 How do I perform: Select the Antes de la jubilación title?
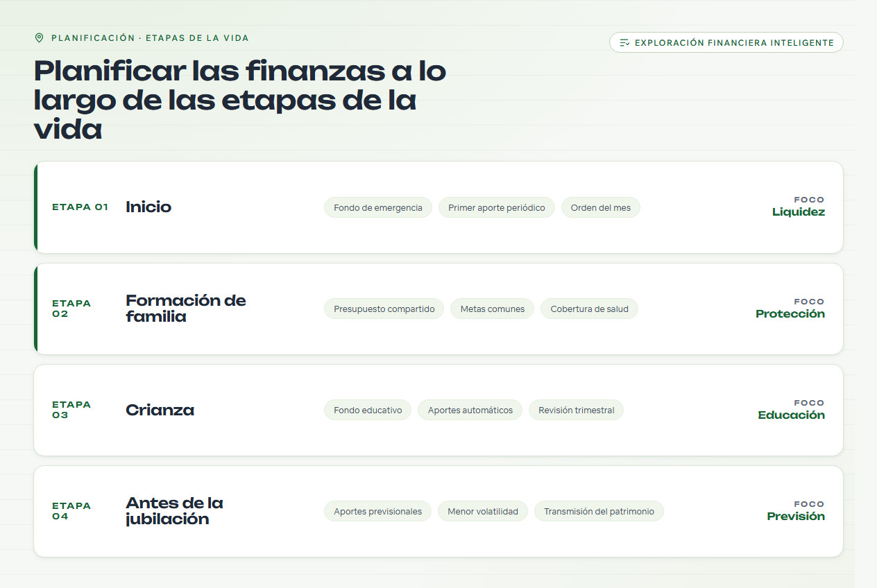tap(174, 511)
